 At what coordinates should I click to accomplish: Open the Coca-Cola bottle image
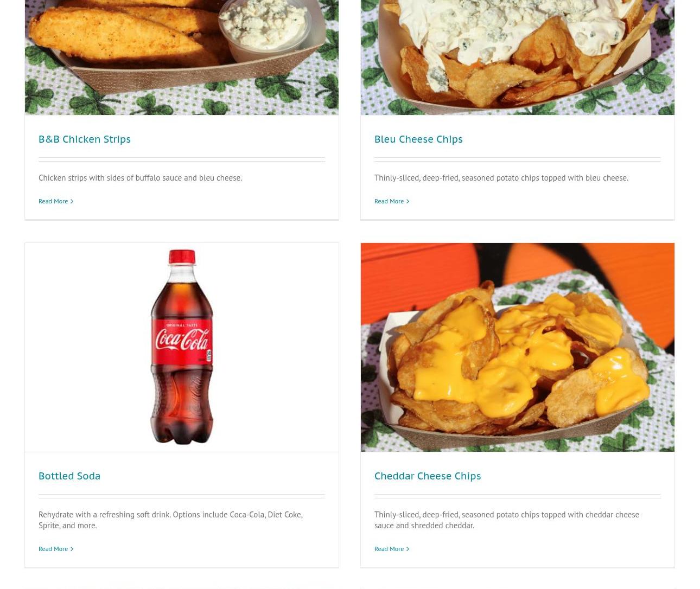pos(182,347)
